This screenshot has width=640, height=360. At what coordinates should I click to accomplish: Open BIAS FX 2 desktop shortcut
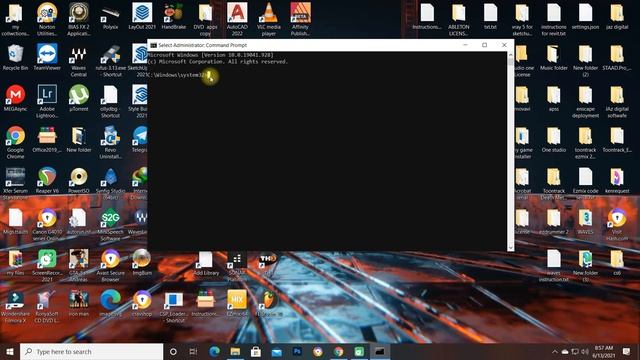click(x=79, y=19)
